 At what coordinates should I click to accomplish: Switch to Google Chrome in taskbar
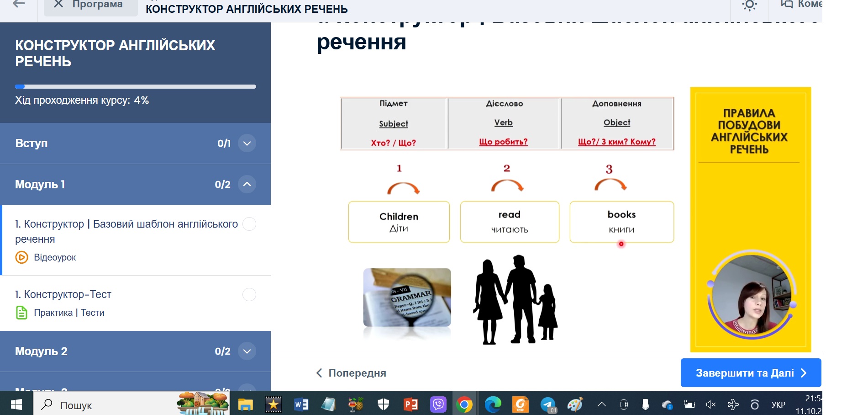(x=464, y=404)
